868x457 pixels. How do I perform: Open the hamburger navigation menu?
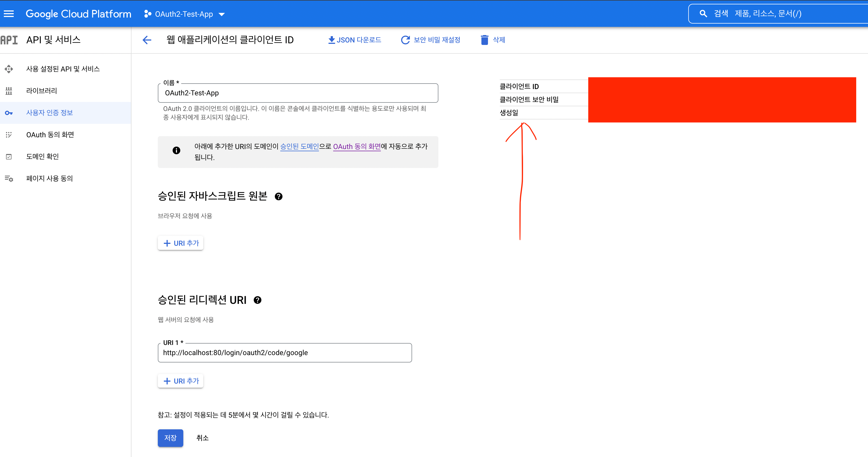coord(9,14)
